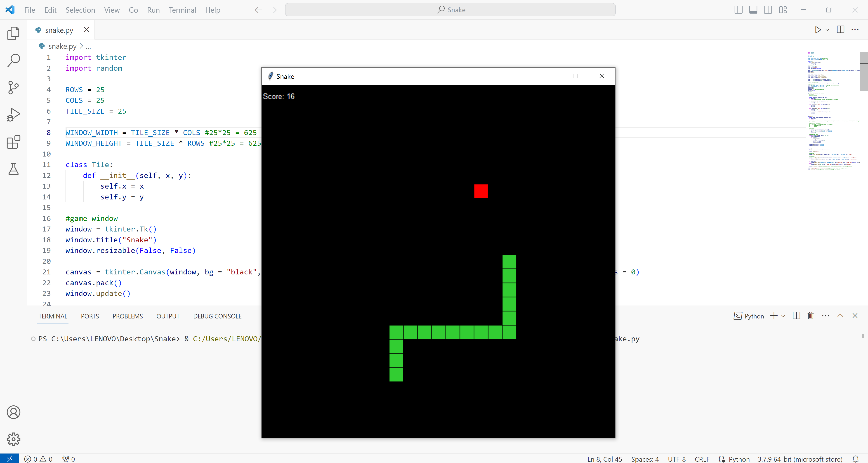The height and width of the screenshot is (463, 868).
Task: Open the Manage settings gear
Action: pos(13,439)
